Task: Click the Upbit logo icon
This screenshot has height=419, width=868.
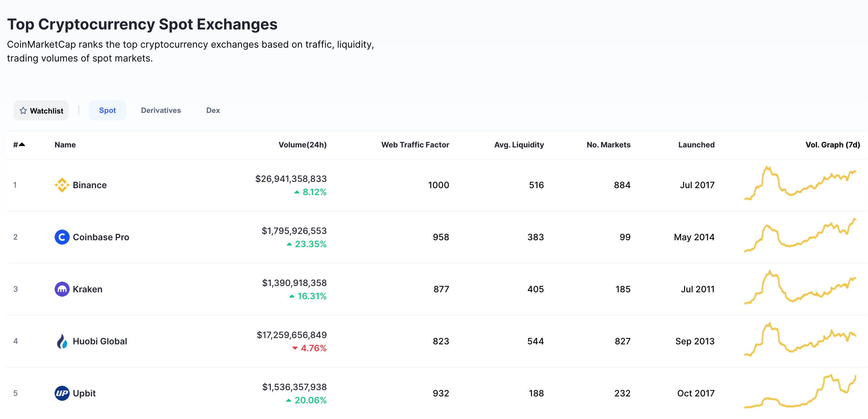Action: (62, 393)
